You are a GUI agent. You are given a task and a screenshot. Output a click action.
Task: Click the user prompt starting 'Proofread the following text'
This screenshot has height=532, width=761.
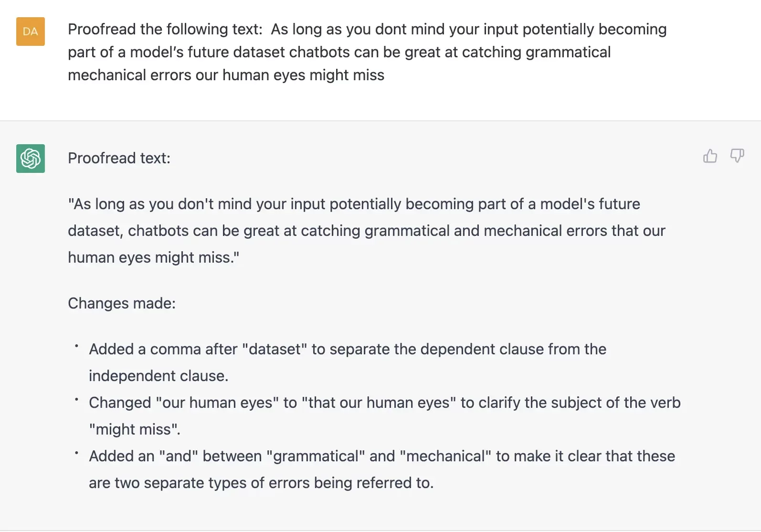(367, 52)
